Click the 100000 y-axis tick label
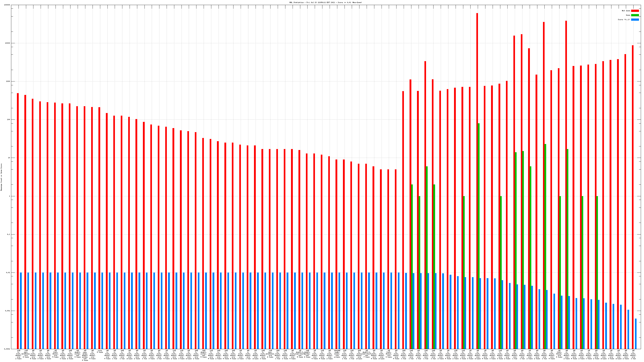 [7, 5]
